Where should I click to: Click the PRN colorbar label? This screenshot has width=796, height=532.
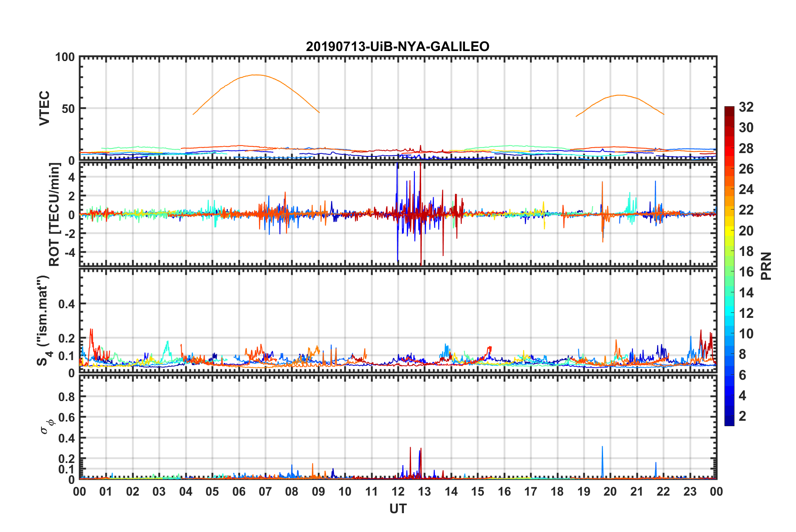tap(766, 266)
